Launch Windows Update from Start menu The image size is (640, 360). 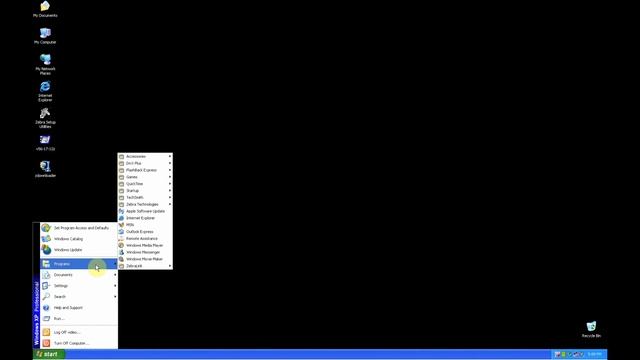(x=79, y=249)
